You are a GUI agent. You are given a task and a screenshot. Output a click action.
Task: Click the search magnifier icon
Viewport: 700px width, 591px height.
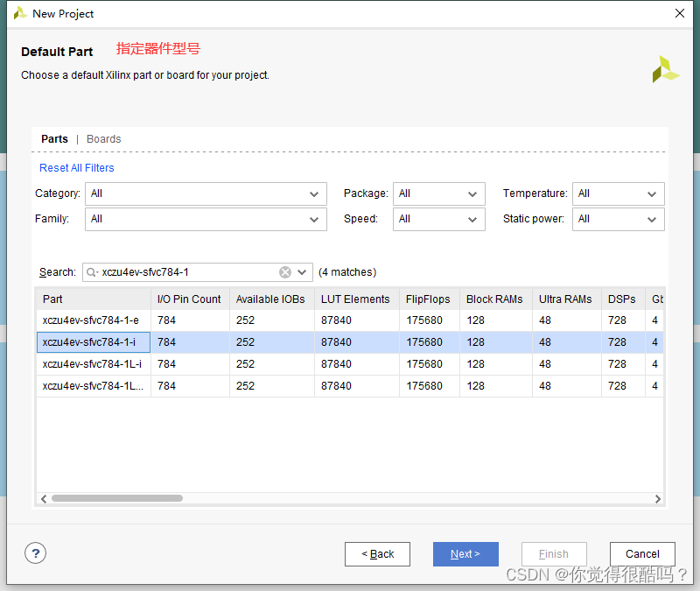coord(91,272)
